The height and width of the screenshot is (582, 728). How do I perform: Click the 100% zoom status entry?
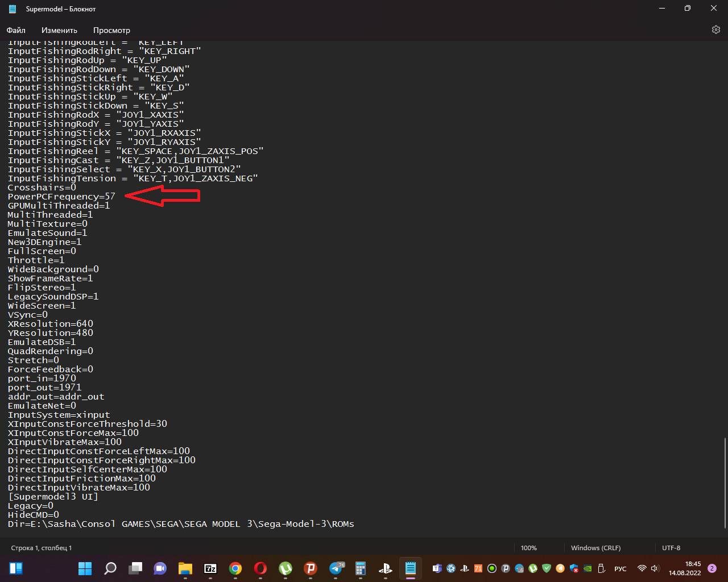(x=529, y=548)
